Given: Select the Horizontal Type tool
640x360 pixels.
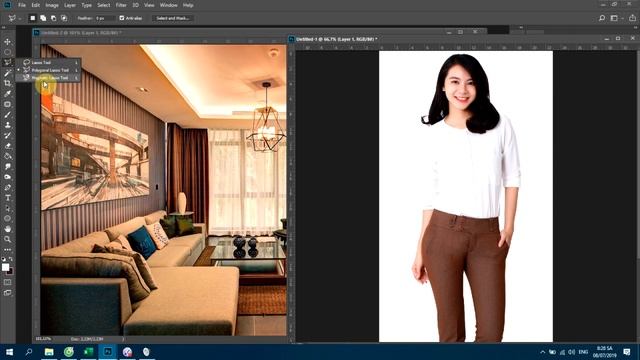Looking at the screenshot, I should (7, 198).
